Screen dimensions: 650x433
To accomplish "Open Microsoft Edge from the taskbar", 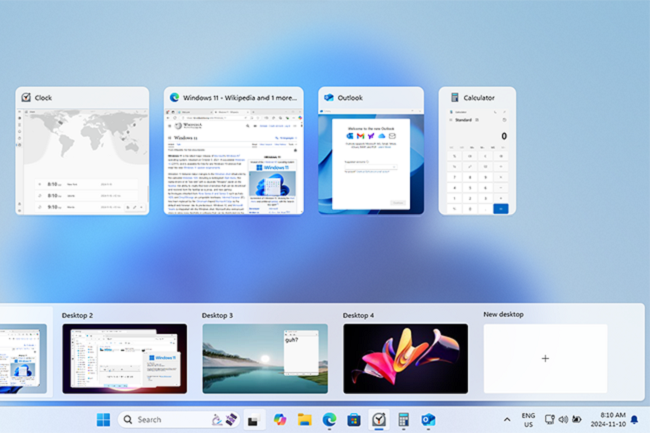I will tap(329, 419).
